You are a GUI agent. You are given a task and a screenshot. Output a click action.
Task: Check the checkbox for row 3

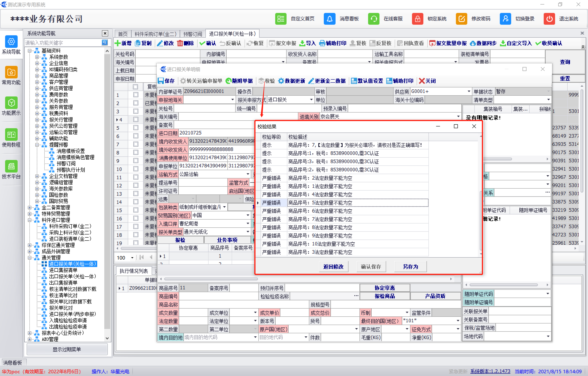click(136, 111)
